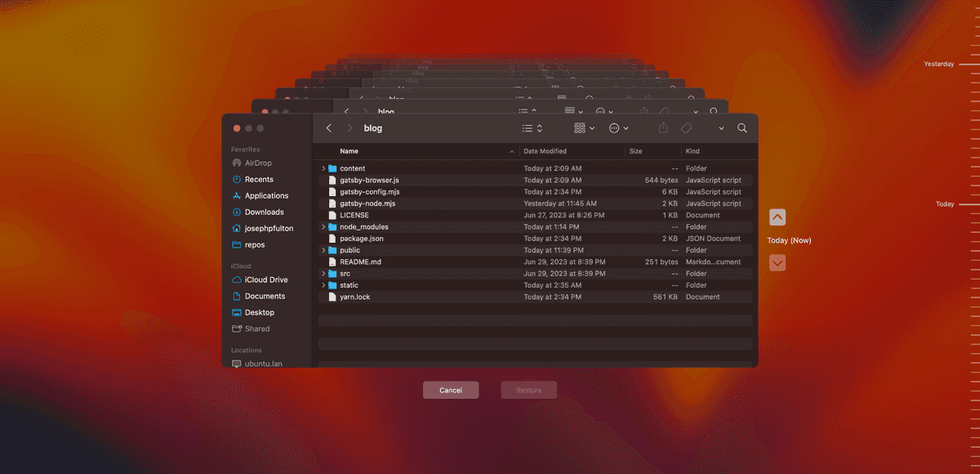Click the search magnifier icon
This screenshot has width=980, height=474.
(x=742, y=128)
